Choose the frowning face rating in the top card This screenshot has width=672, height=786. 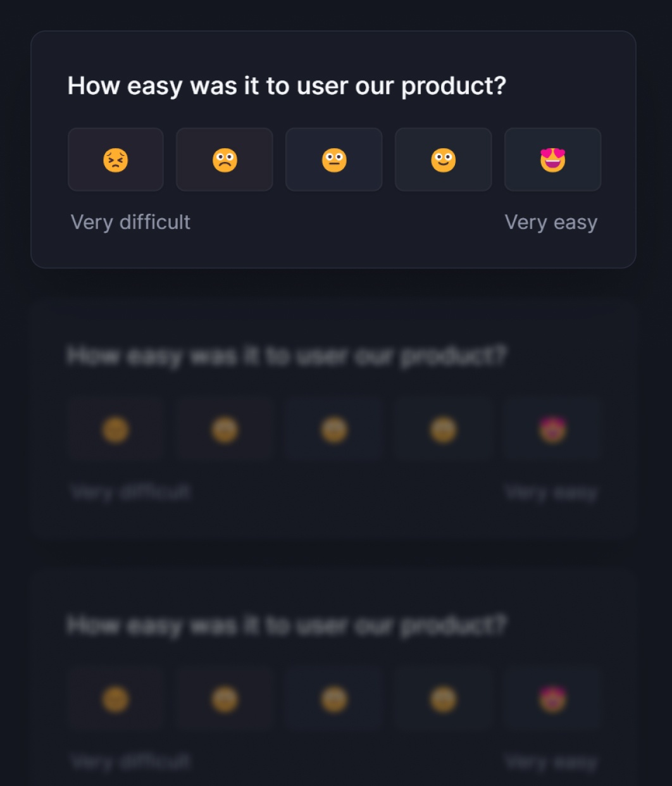225,159
